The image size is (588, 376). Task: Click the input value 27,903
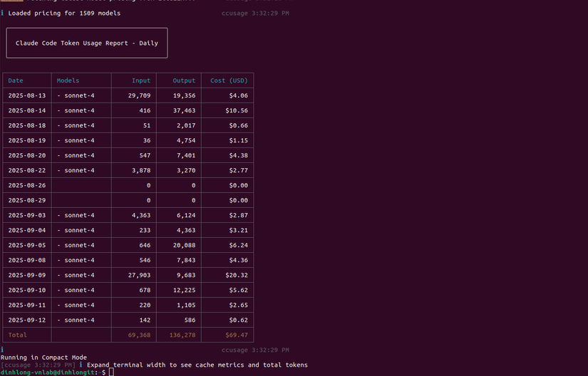tap(139, 276)
